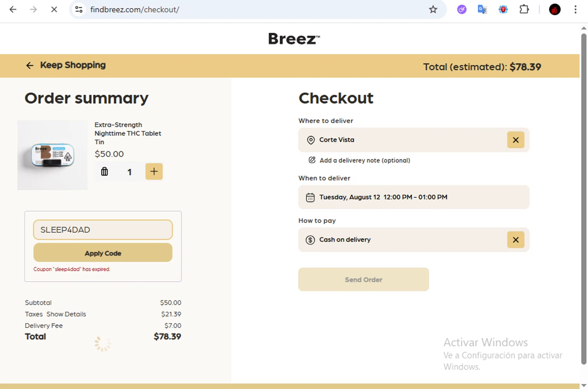This screenshot has height=389, width=588.
Task: Click Delivery Fee $7.00 amount
Action: (173, 326)
